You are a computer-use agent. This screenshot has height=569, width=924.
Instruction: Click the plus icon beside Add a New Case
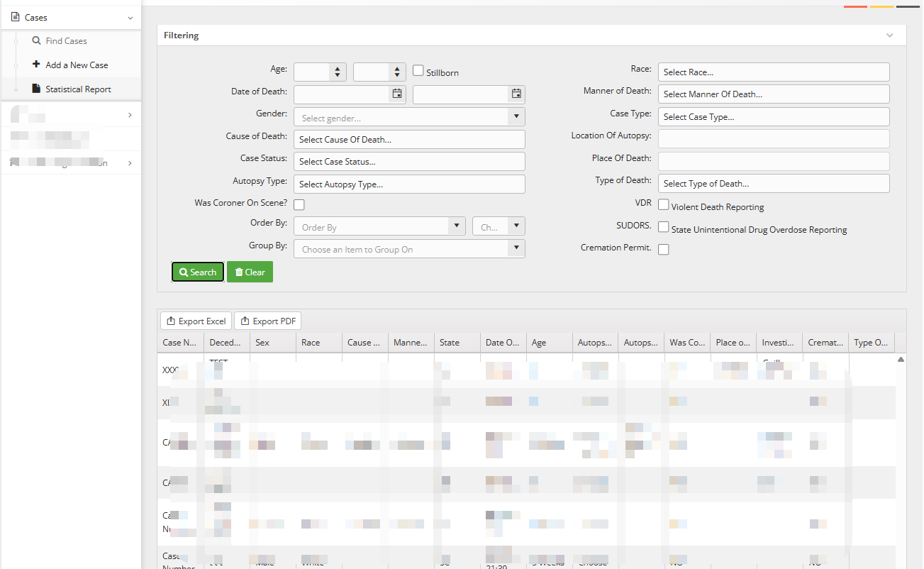pos(35,65)
